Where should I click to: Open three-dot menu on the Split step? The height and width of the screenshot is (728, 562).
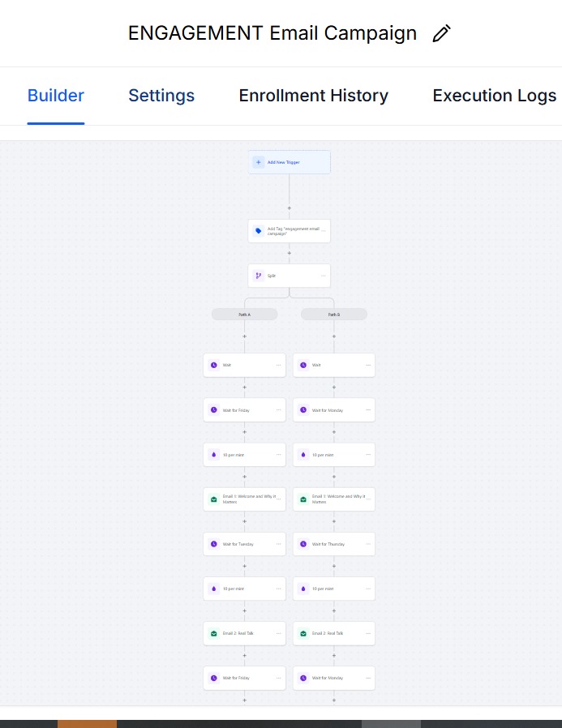point(324,276)
